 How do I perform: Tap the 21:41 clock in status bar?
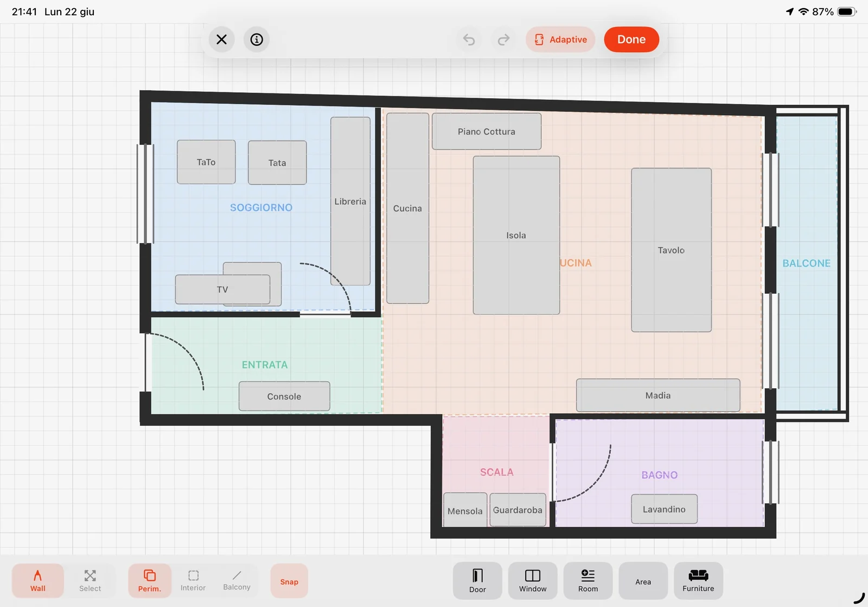click(x=24, y=12)
